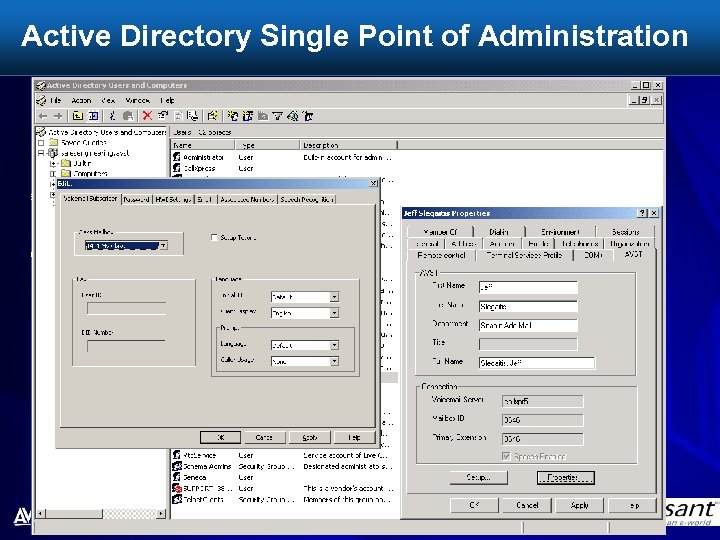Viewport: 720px width, 540px height.
Task: Click the Schema Admins group icon
Action: [x=177, y=466]
